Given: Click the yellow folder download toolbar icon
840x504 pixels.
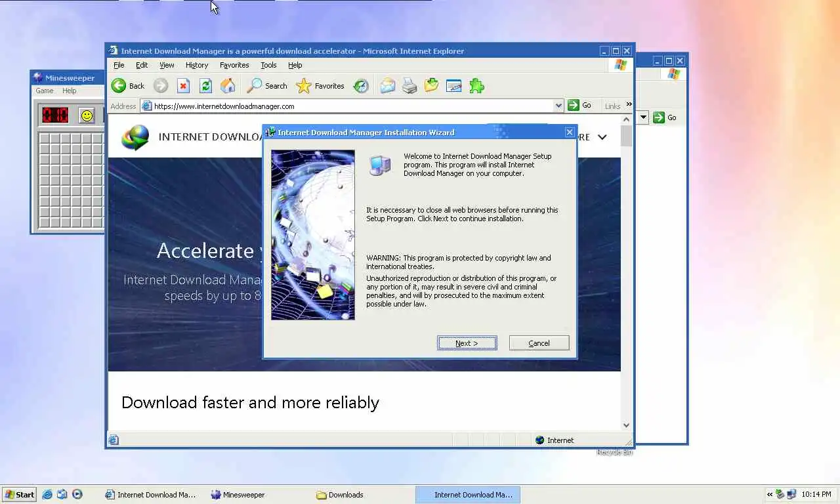Looking at the screenshot, I should tap(431, 86).
